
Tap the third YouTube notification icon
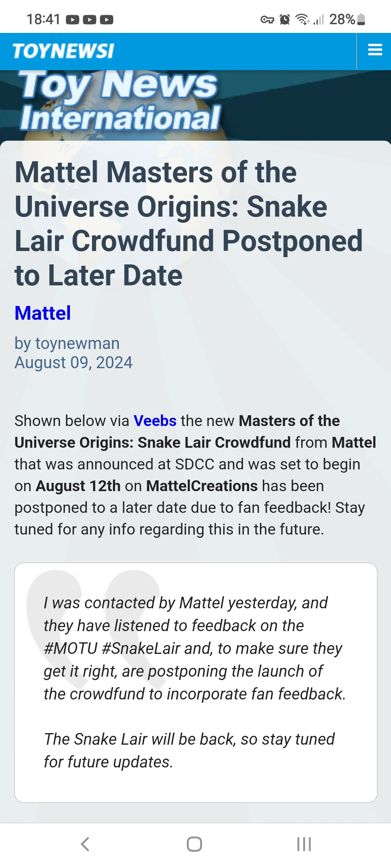[106, 20]
